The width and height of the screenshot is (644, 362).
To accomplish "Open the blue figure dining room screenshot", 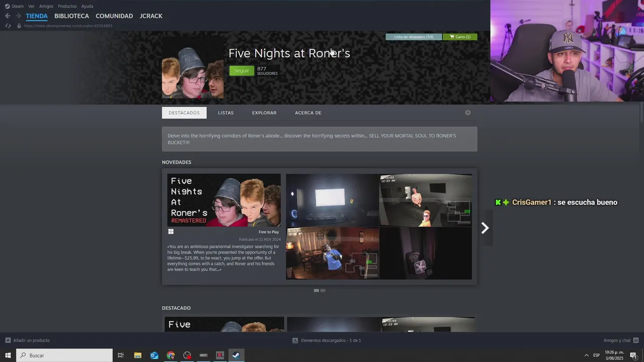I will pyautogui.click(x=333, y=253).
